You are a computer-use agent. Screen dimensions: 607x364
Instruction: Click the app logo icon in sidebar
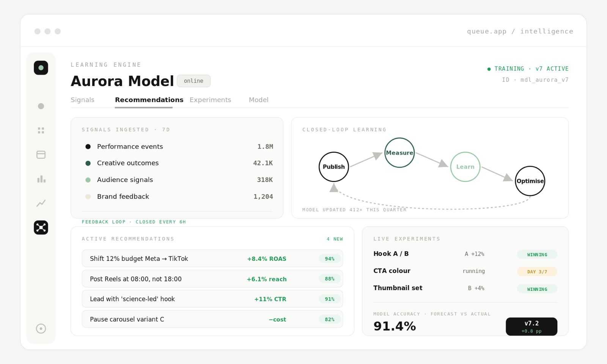pyautogui.click(x=41, y=68)
